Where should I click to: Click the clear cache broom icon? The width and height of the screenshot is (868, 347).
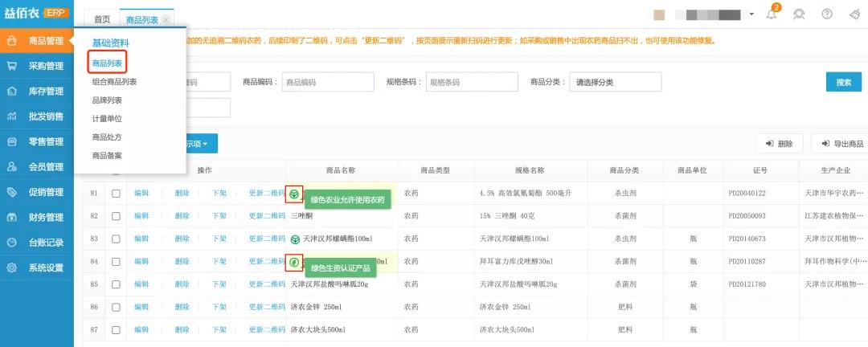point(854,15)
